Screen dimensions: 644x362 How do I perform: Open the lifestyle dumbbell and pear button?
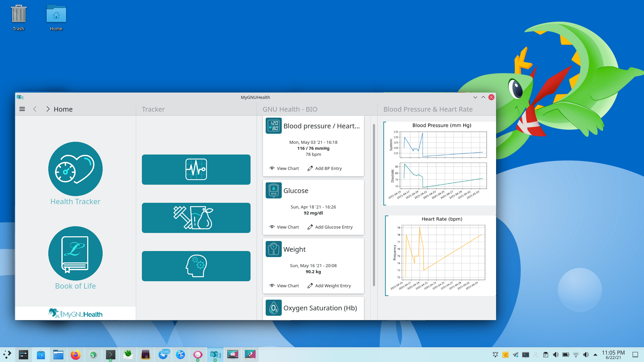[x=196, y=218]
